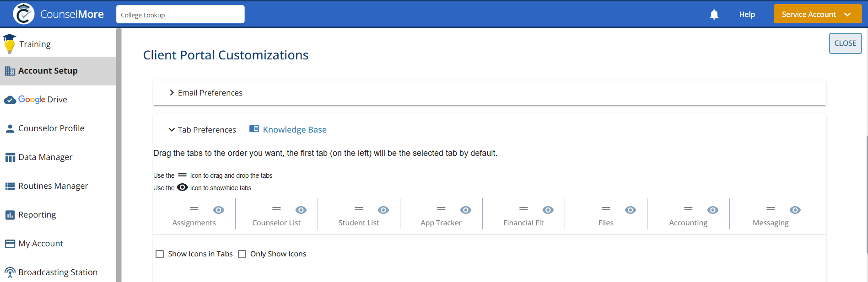Click the My Account card icon

10,244
